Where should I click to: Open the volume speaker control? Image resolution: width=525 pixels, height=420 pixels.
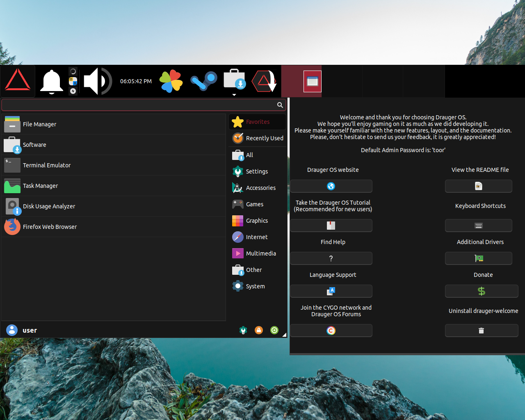(x=98, y=81)
